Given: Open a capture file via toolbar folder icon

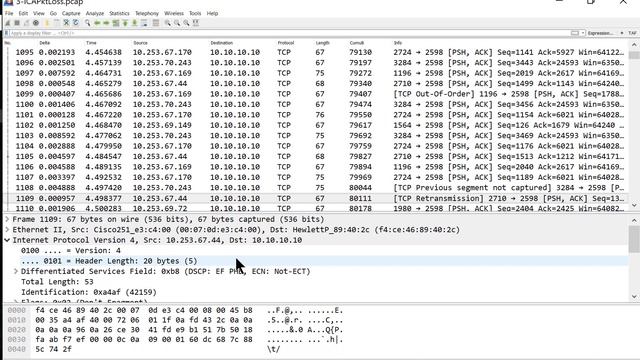Looking at the screenshot, I should tap(47, 23).
